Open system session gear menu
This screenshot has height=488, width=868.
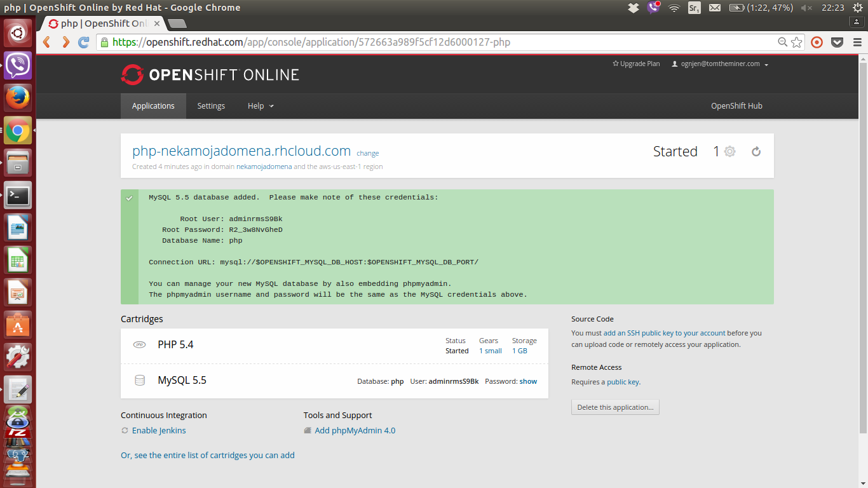(x=857, y=8)
